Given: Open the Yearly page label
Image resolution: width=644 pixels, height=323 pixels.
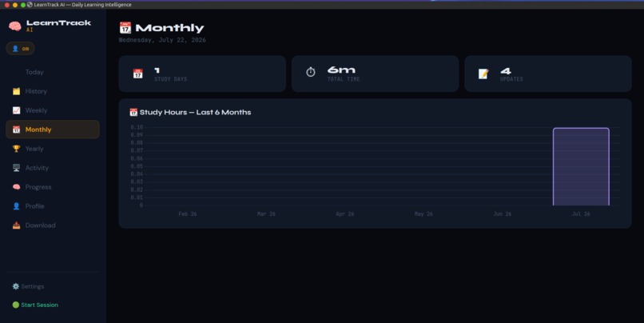Looking at the screenshot, I should (x=34, y=149).
